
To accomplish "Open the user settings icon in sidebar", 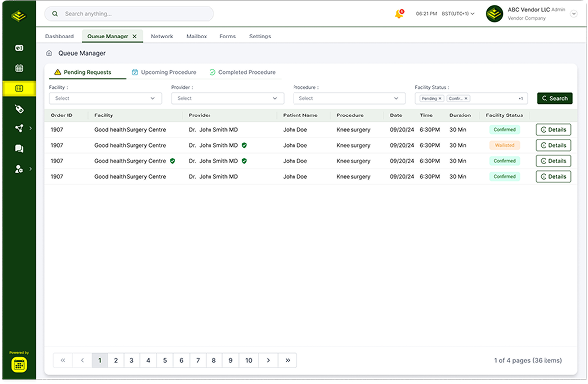I will [x=19, y=169].
